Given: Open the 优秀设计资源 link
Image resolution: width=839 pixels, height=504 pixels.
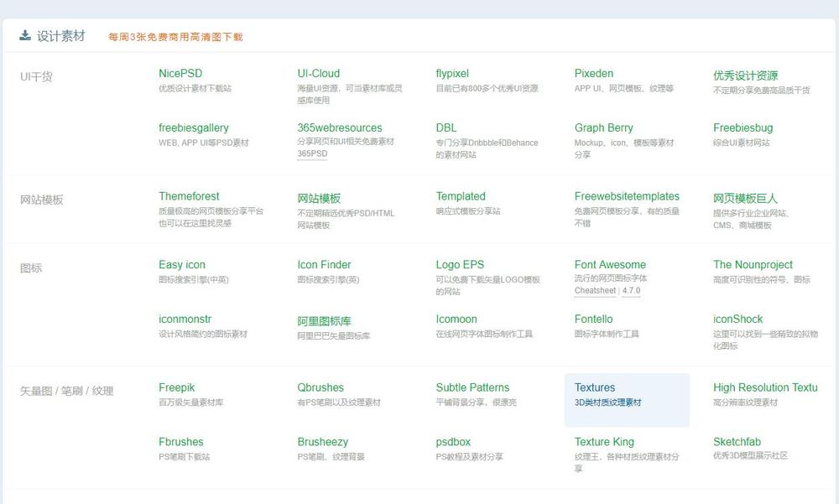Looking at the screenshot, I should point(745,75).
